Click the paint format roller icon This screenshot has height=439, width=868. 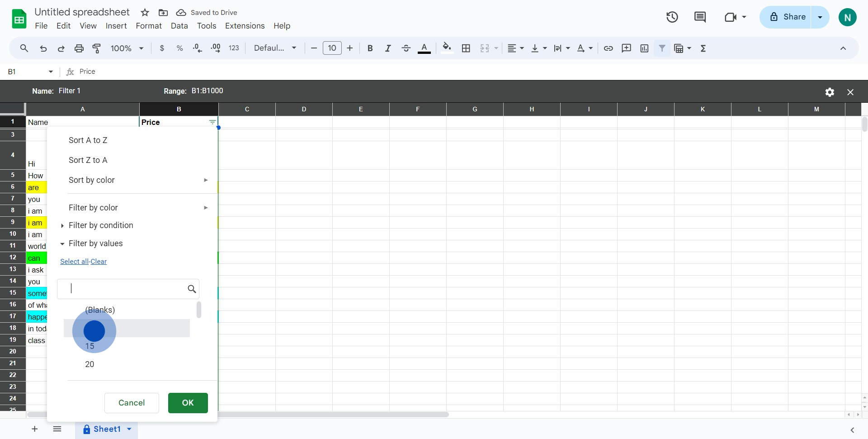(x=97, y=48)
